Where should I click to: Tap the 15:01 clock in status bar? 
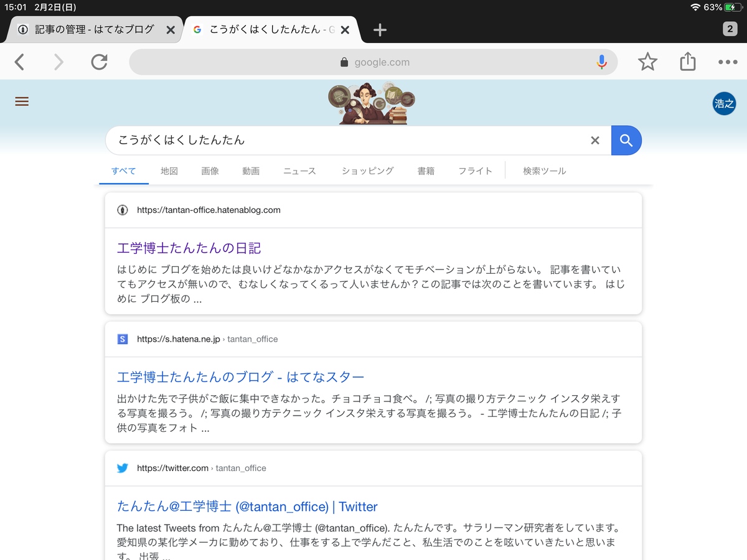(x=15, y=7)
